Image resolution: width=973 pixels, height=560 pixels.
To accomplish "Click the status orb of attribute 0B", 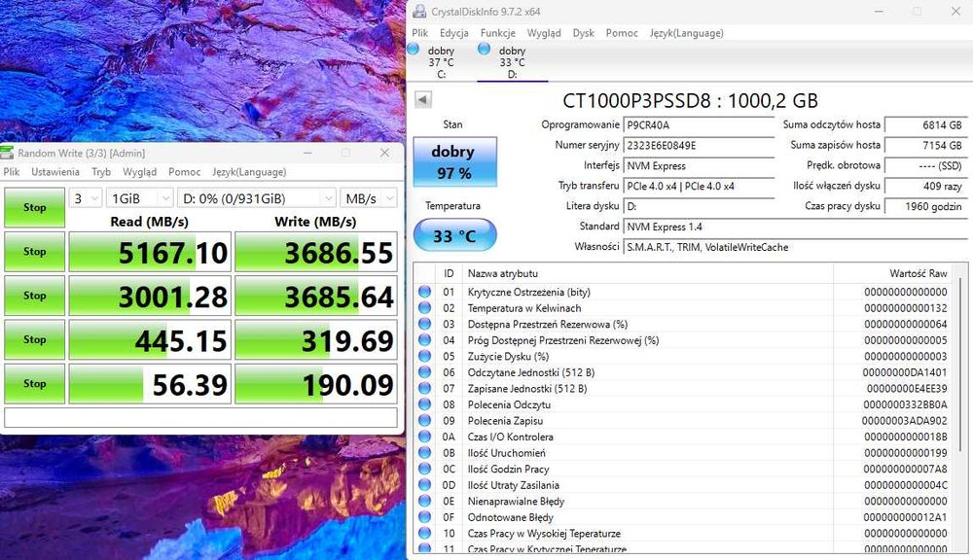I will click(x=424, y=453).
